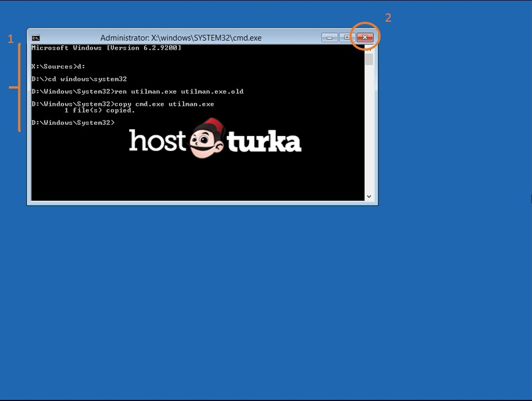Click the empty scrollbar track below the thumb

pyautogui.click(x=369, y=128)
